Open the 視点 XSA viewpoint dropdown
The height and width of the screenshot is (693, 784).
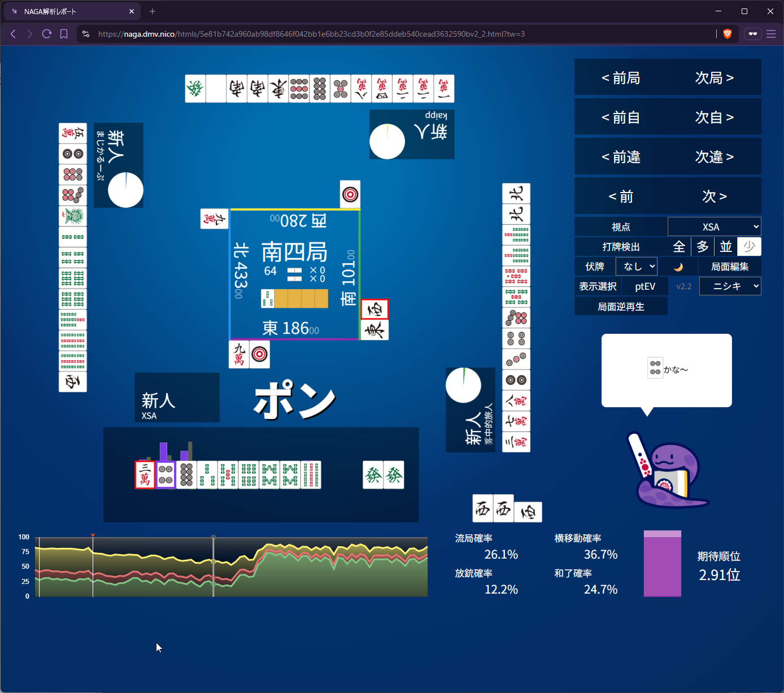pos(715,227)
